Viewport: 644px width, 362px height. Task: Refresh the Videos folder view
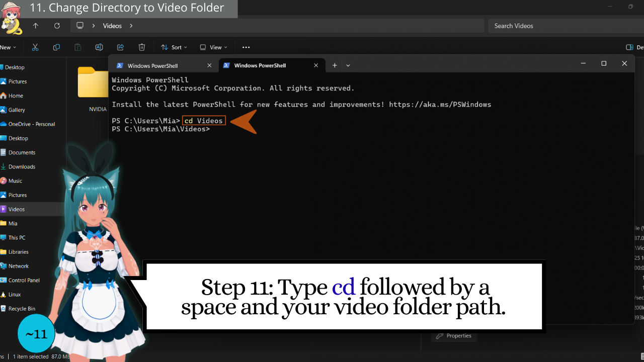pos(57,26)
